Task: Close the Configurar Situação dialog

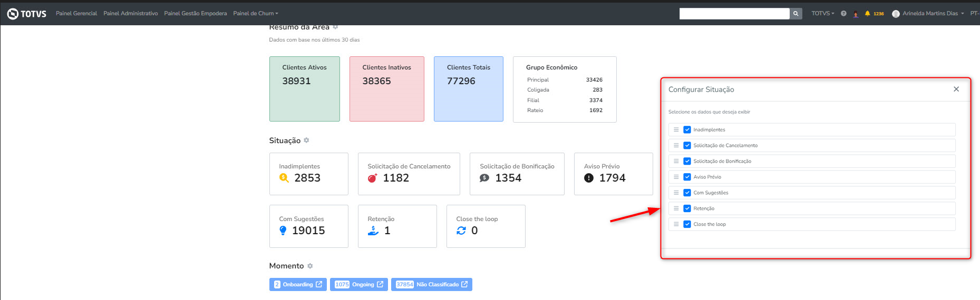Action: coord(956,89)
